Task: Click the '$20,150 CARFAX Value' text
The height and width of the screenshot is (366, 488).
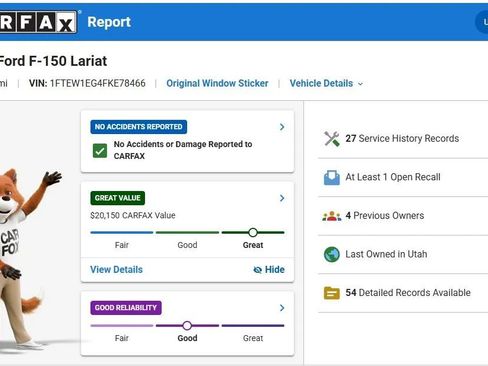Action: (133, 215)
